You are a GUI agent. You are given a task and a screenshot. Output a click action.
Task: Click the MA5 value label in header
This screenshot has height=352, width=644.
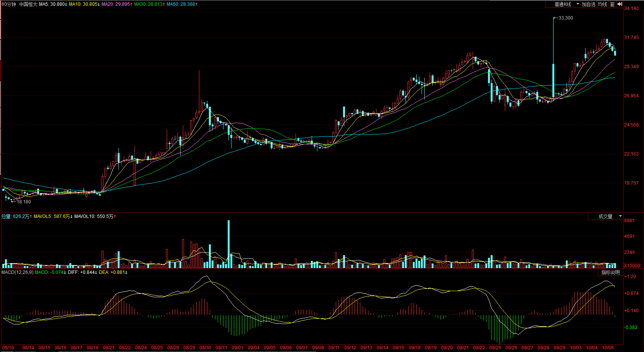pos(53,4)
